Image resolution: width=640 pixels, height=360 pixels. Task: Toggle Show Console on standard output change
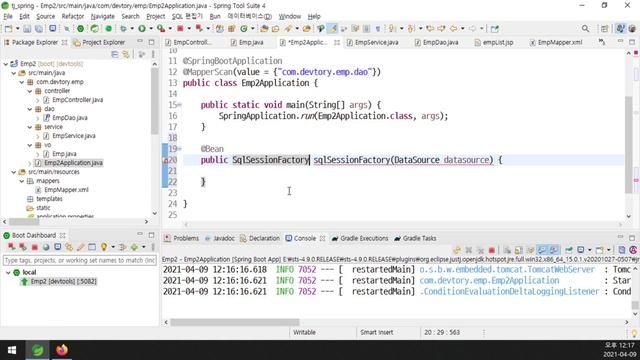click(542, 250)
